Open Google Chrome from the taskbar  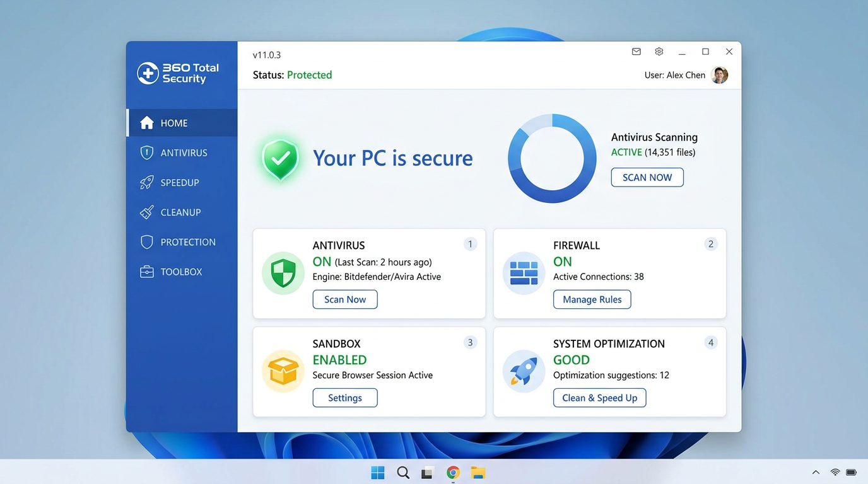452,472
